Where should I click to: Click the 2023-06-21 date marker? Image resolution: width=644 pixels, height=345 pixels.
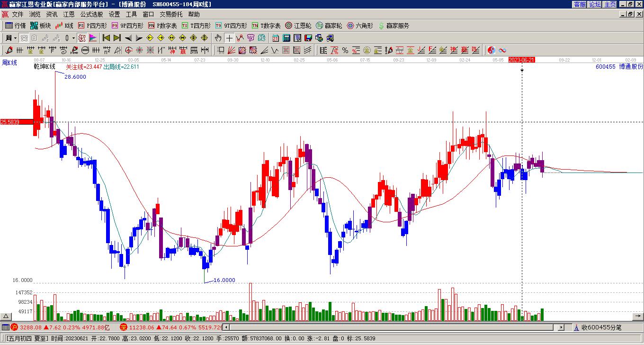click(x=522, y=60)
